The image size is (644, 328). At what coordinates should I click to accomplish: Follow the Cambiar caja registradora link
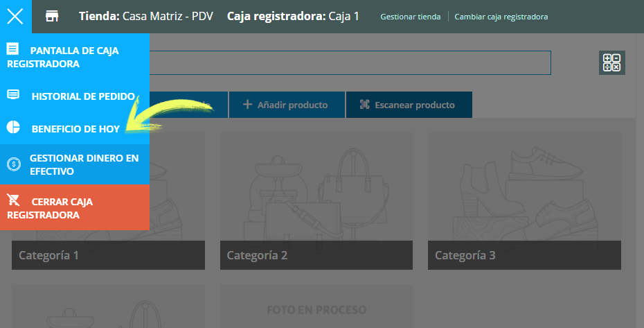tap(501, 17)
